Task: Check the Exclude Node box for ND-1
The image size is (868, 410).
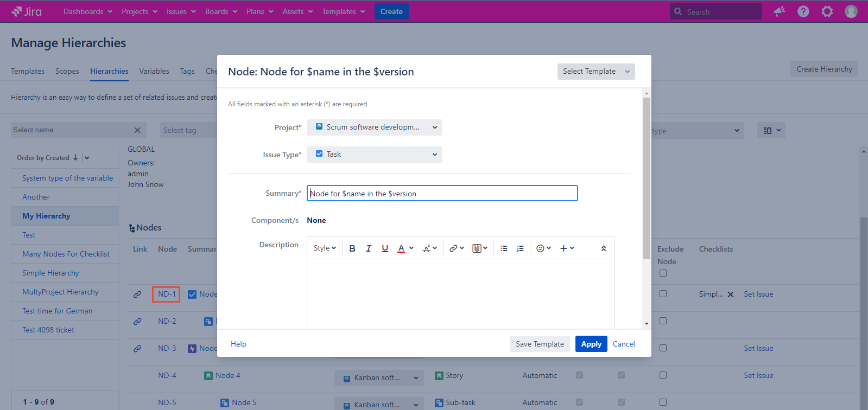Action: click(663, 294)
